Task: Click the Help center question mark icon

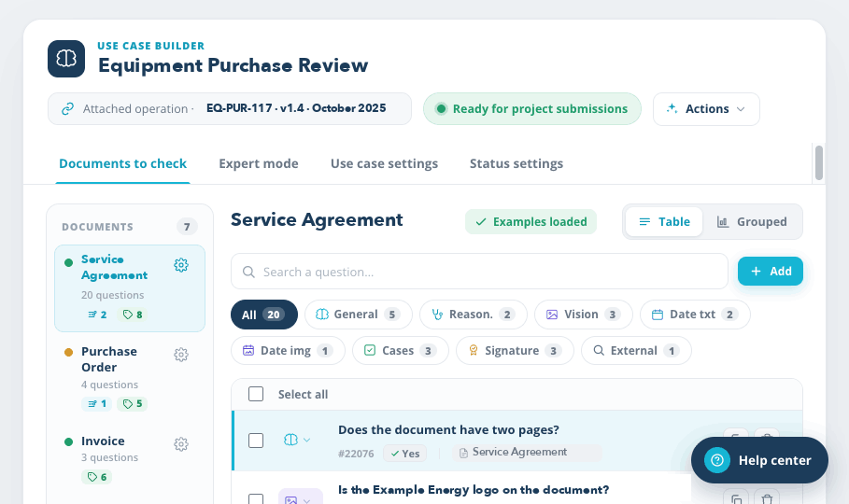Action: click(x=717, y=460)
